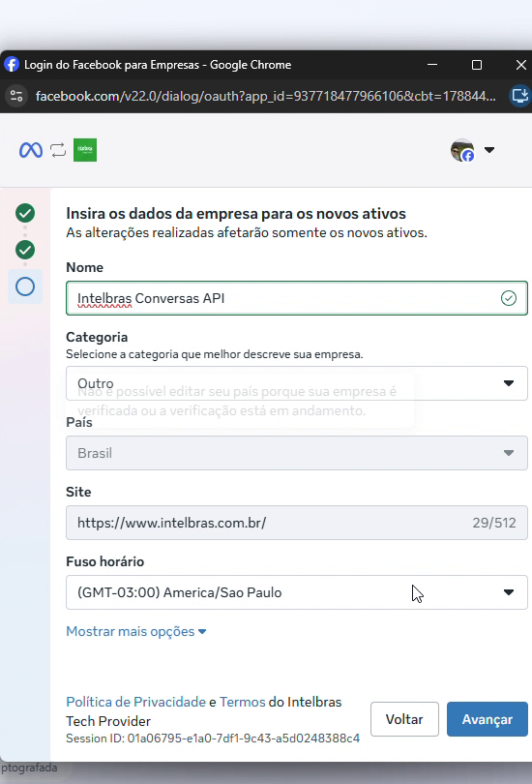The image size is (532, 784).
Task: Select the current step circle indicator
Action: click(25, 286)
